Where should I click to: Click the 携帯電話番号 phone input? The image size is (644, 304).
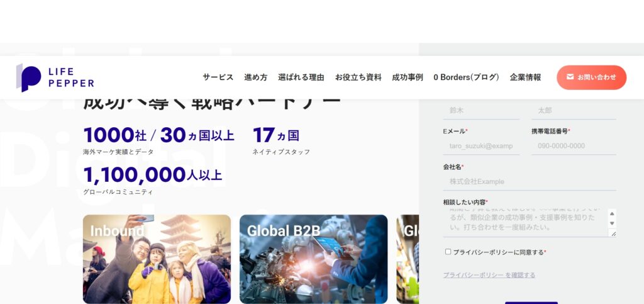573,146
